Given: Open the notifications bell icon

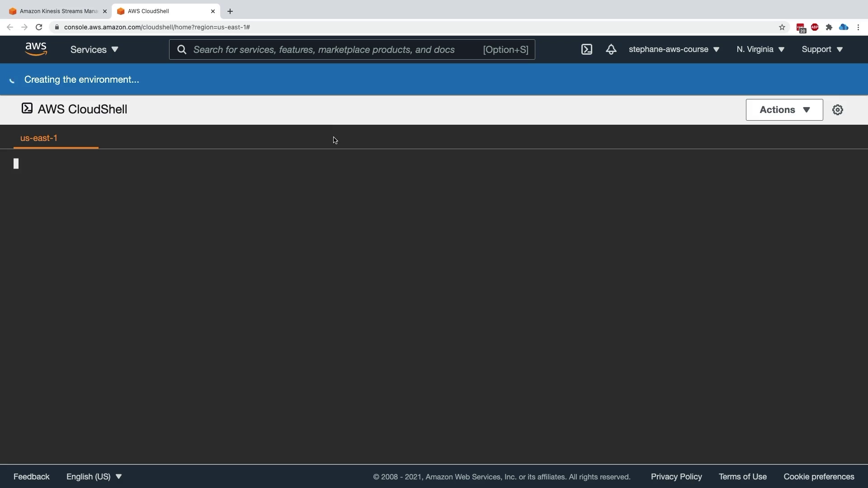Looking at the screenshot, I should (x=611, y=49).
